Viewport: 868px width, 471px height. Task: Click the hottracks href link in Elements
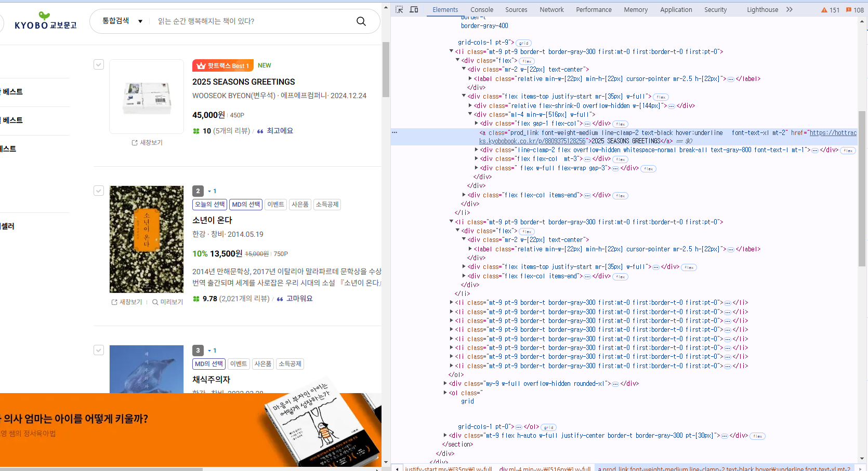pos(668,137)
